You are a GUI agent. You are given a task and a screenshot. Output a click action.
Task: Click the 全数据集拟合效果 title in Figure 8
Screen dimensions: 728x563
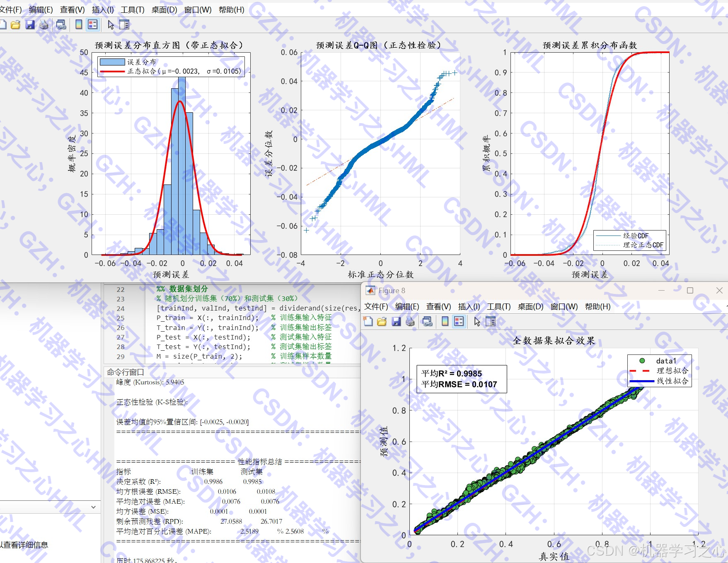pyautogui.click(x=554, y=341)
